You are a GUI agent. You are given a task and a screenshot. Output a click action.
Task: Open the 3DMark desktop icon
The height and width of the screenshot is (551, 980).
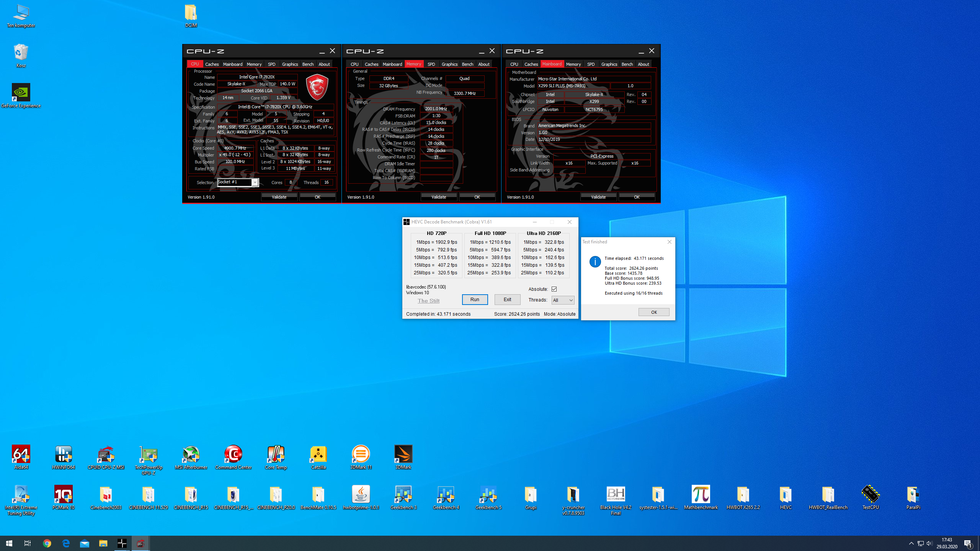pyautogui.click(x=403, y=457)
